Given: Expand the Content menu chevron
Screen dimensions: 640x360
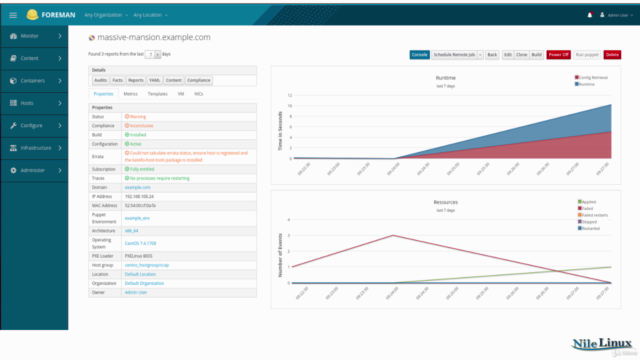Looking at the screenshot, I should (60, 58).
